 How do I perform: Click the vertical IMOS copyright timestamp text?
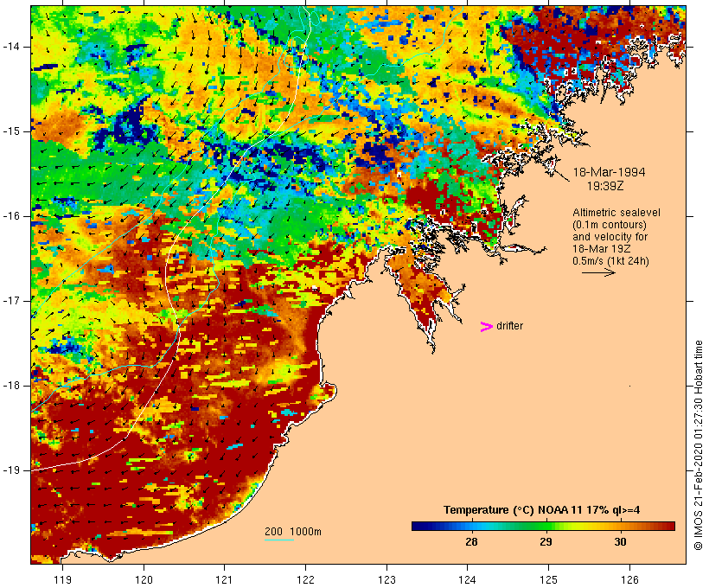pos(699,445)
